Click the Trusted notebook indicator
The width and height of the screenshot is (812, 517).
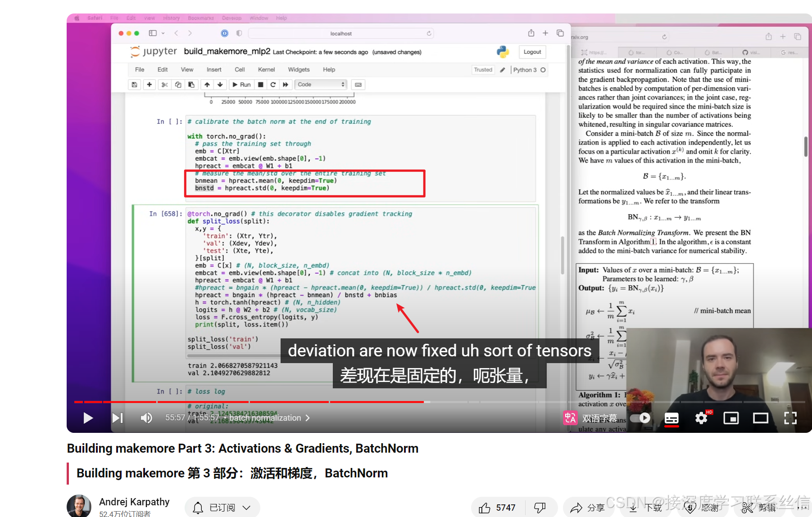tap(483, 70)
